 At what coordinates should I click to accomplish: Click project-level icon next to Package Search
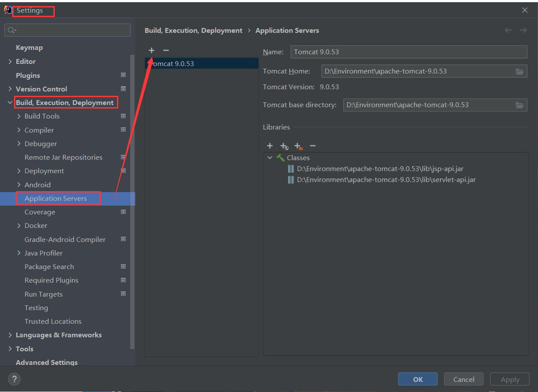click(123, 266)
